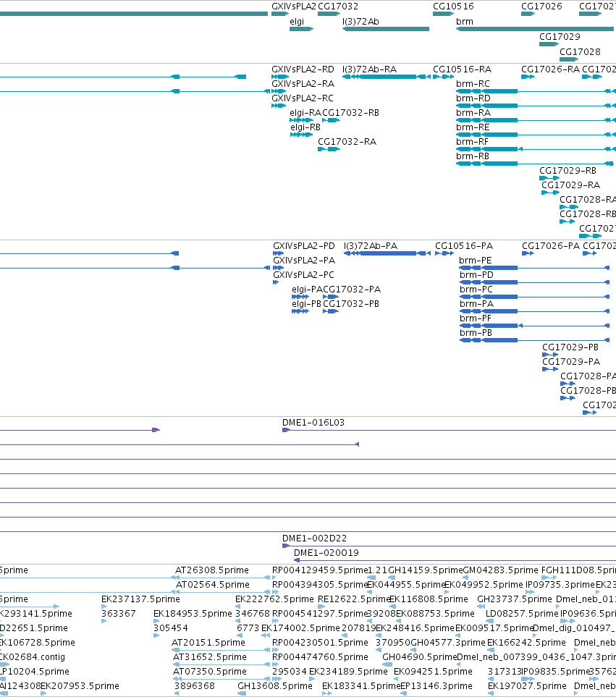Select the elgi-RA transcript label
This screenshot has width=616, height=697.
click(x=305, y=112)
